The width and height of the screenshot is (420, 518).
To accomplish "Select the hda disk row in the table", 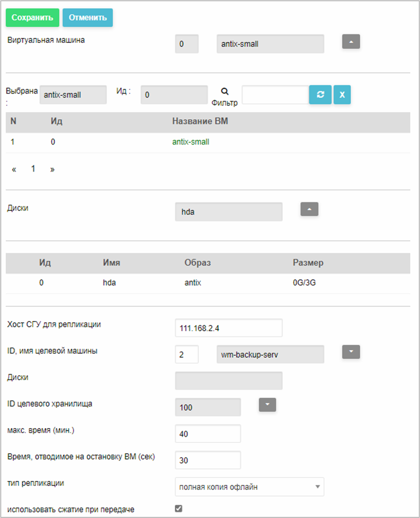I will tap(208, 283).
